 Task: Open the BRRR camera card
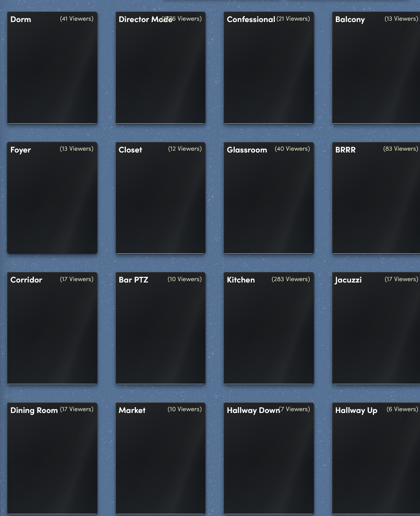click(376, 198)
